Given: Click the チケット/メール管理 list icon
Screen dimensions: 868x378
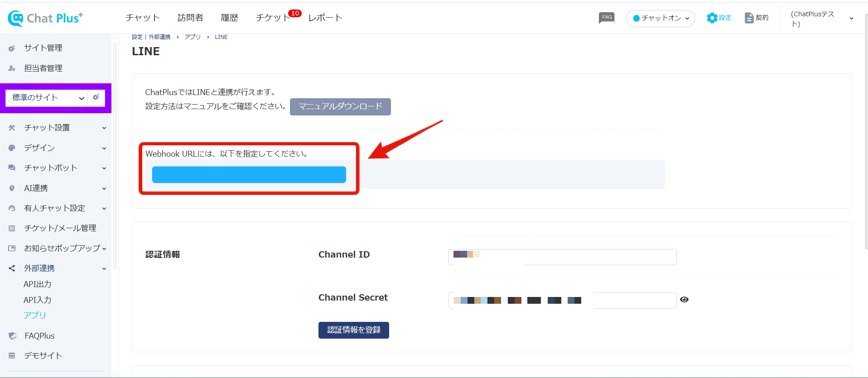Looking at the screenshot, I should [x=12, y=228].
